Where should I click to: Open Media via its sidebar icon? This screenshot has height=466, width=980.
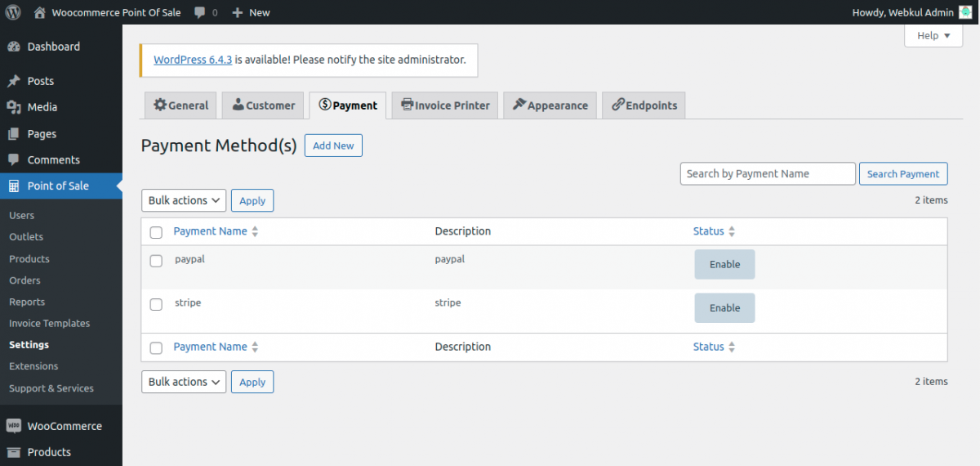click(14, 107)
